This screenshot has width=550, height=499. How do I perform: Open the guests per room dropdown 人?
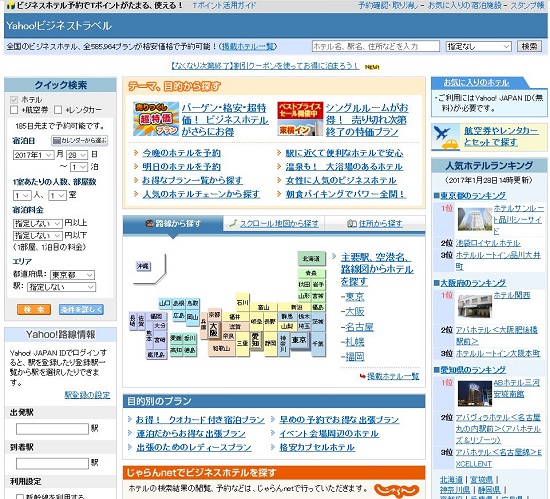[22, 195]
